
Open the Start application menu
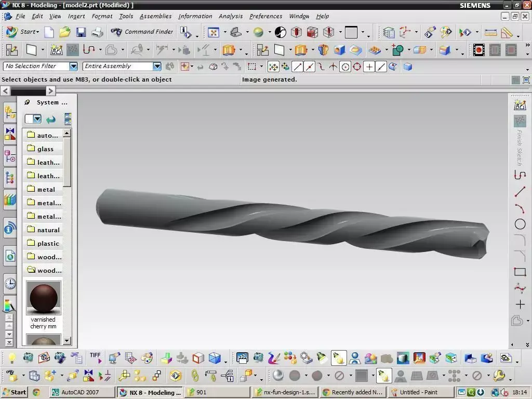pos(23,32)
